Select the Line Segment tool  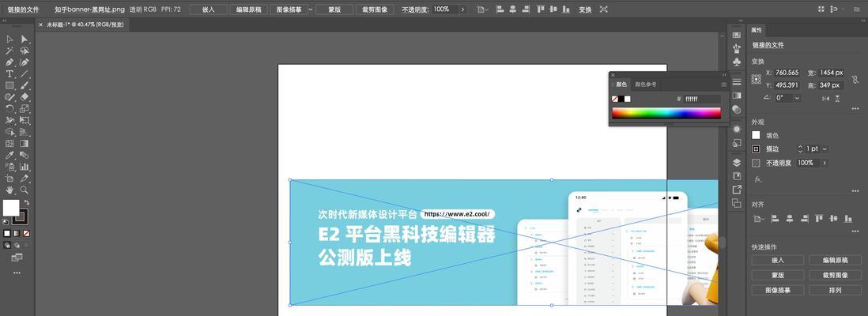[x=25, y=73]
